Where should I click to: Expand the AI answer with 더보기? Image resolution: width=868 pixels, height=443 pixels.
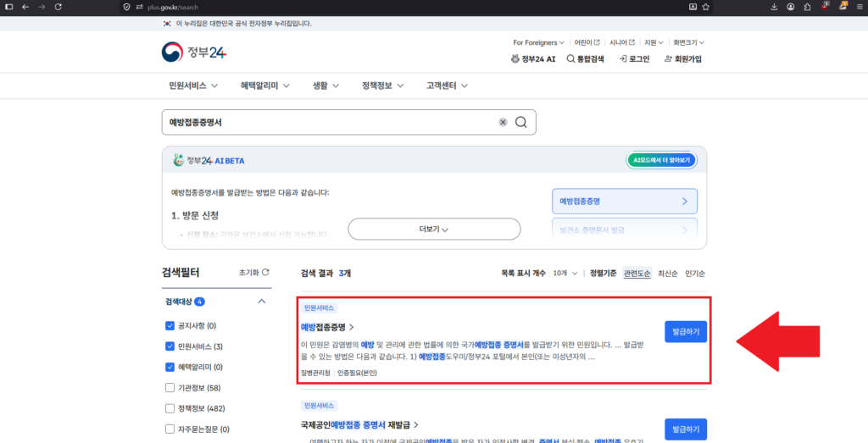(435, 229)
